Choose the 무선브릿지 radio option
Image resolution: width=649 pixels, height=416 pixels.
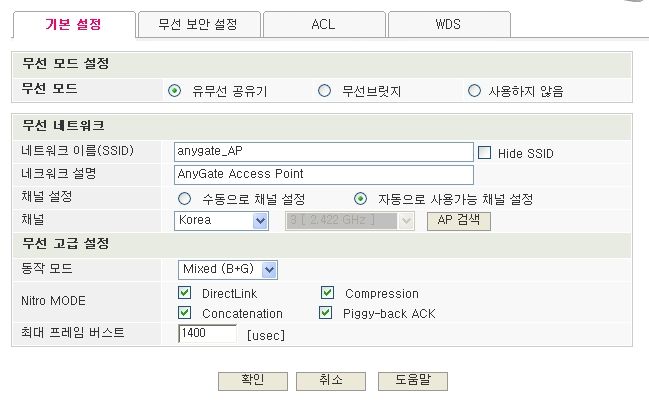pos(324,91)
